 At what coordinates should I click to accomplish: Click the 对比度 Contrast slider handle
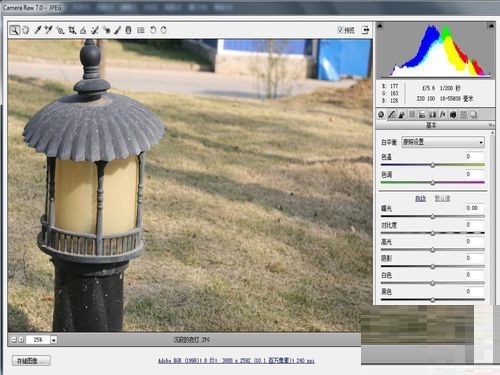click(x=433, y=233)
